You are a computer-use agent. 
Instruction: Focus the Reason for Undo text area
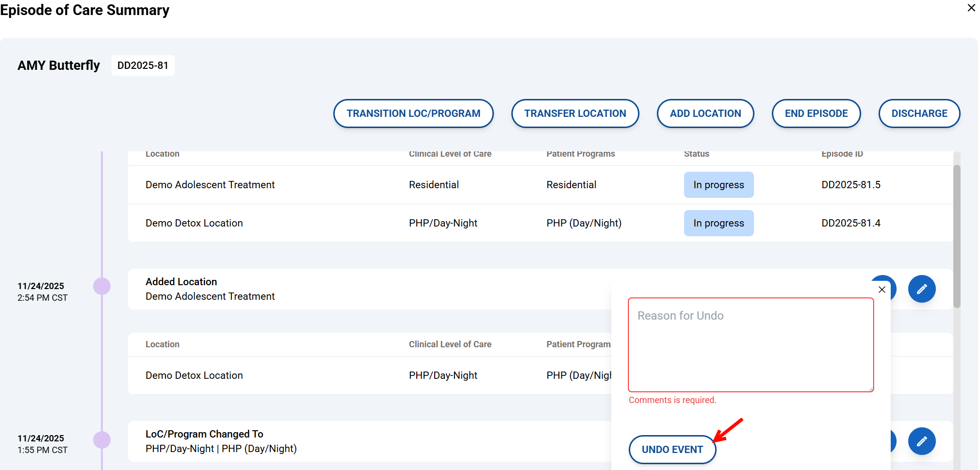[x=751, y=345]
